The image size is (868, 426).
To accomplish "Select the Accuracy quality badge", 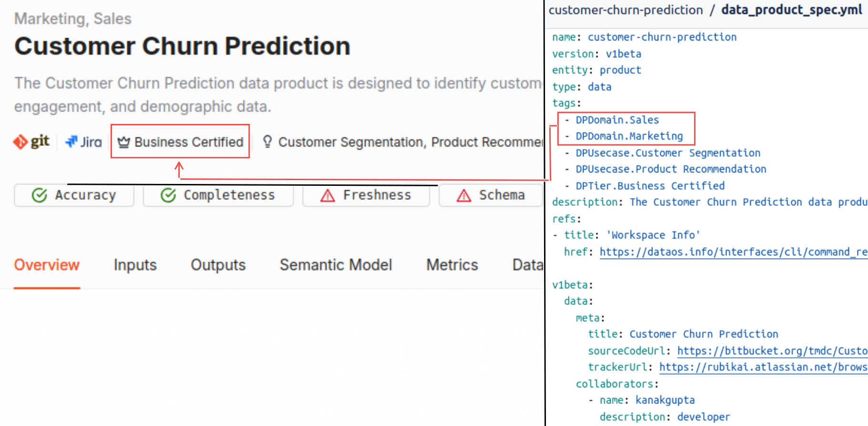I will [74, 195].
